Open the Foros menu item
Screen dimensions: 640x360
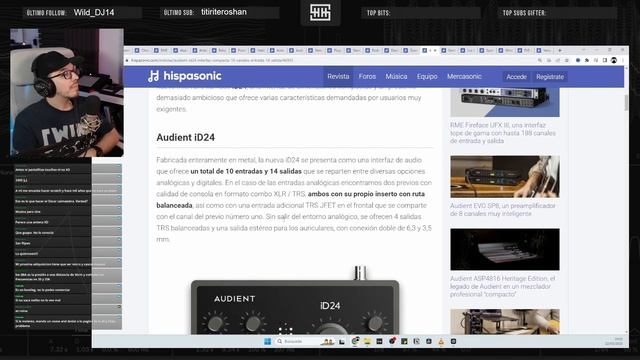click(x=367, y=76)
